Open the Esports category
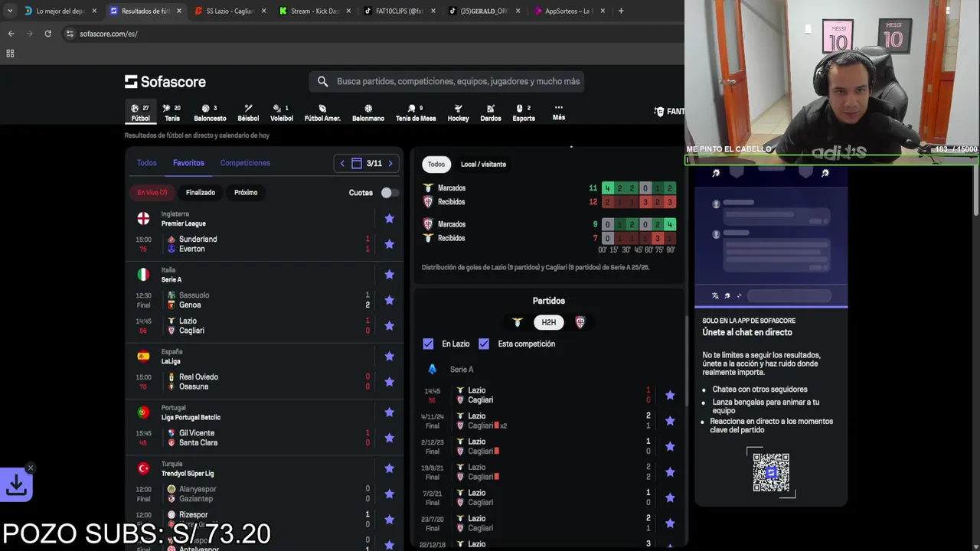Viewport: 980px width, 551px height. coord(524,113)
